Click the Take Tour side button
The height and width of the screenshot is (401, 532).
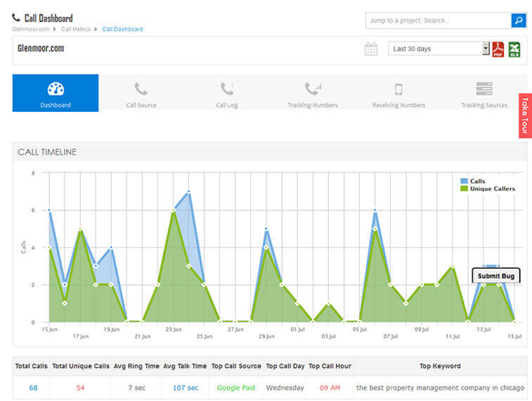pyautogui.click(x=525, y=115)
